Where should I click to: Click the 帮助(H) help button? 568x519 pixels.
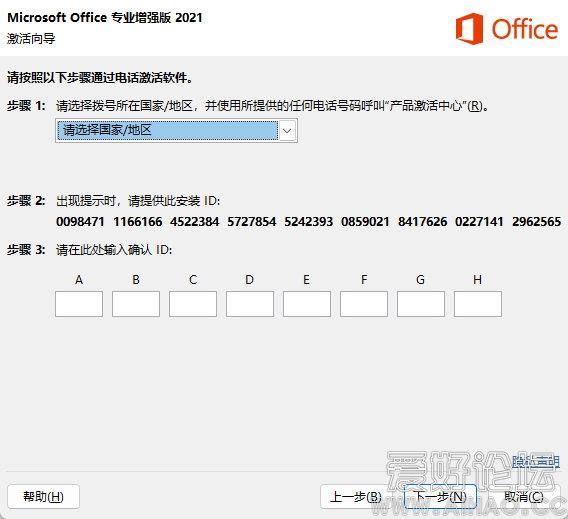coord(43,497)
